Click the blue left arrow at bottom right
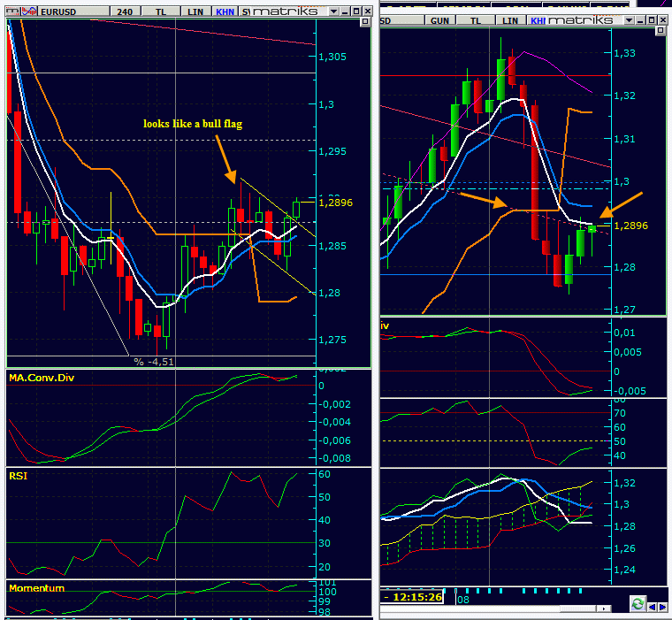This screenshot has width=672, height=620. click(x=653, y=606)
